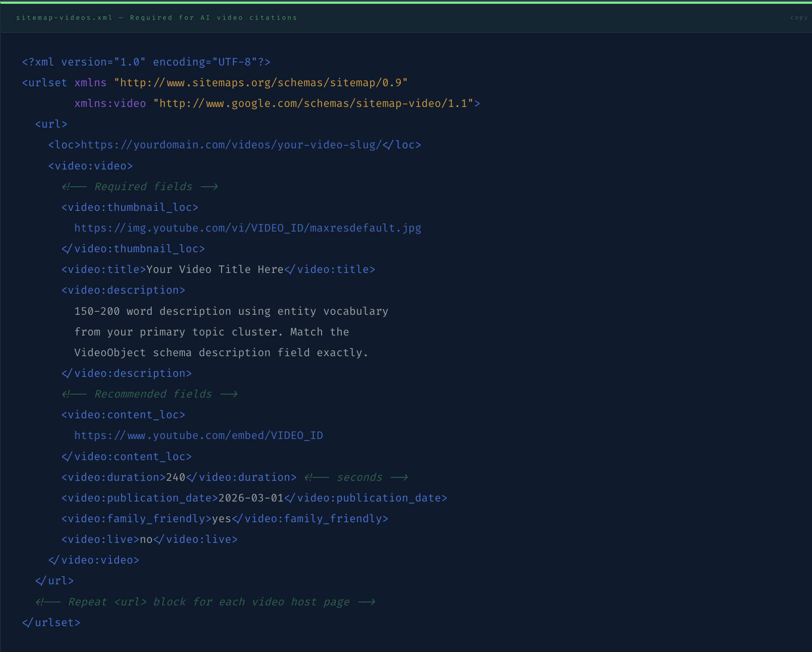Click the Required fields comment line
812x652 pixels.
140,186
